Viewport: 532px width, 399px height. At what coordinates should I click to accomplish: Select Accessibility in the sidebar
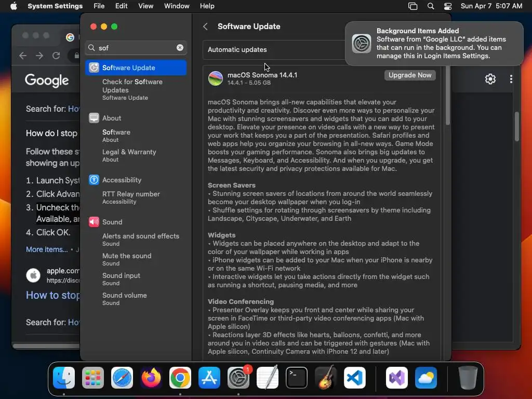[136, 180]
